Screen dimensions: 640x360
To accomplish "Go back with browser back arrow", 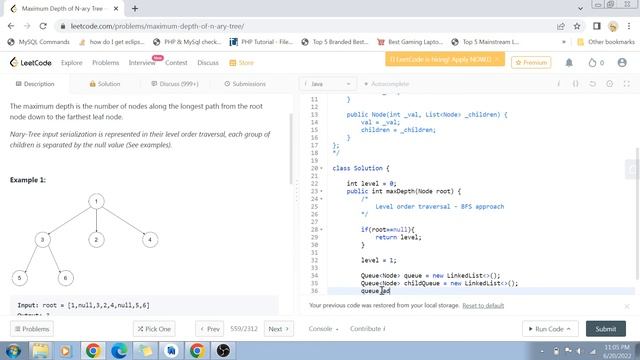I will coord(11,26).
